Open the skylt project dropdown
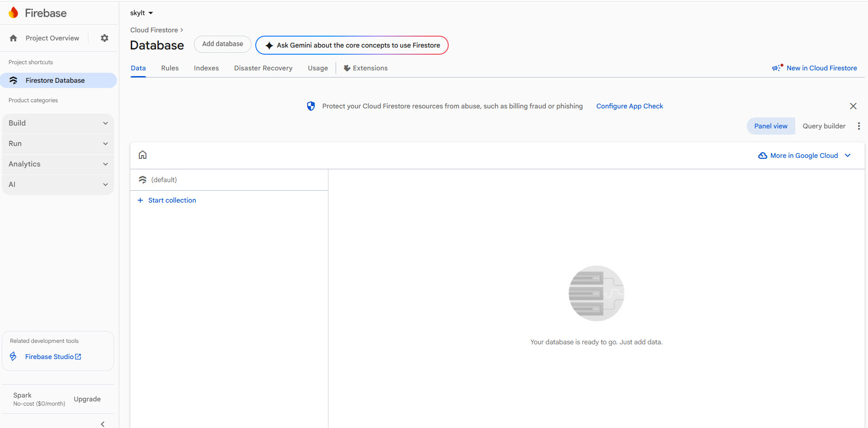Viewport: 868px width, 428px height. point(142,13)
